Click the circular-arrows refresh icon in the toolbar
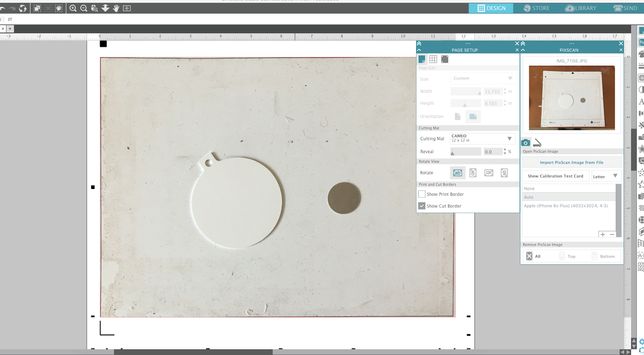644x355 pixels. 23,8
